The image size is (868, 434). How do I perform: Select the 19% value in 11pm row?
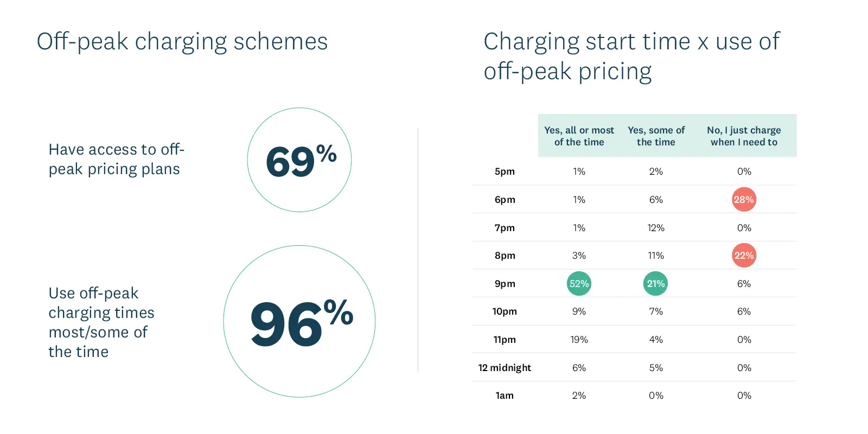pos(579,340)
